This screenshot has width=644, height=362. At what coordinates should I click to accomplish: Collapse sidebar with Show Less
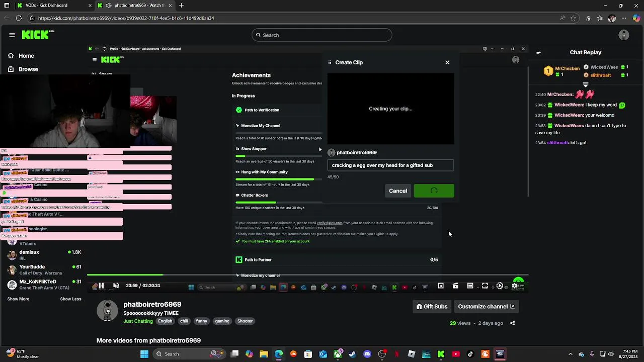tap(70, 299)
